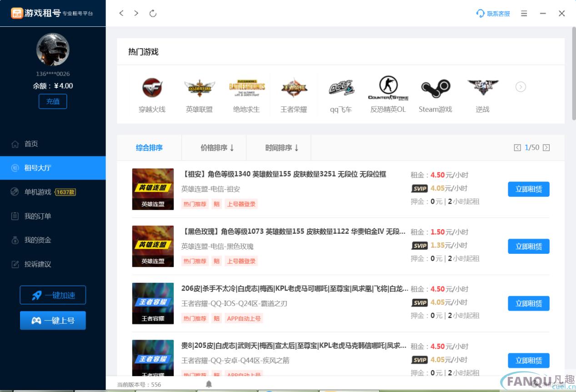Click 英雄连盟-电信-祖安 server text

point(210,189)
